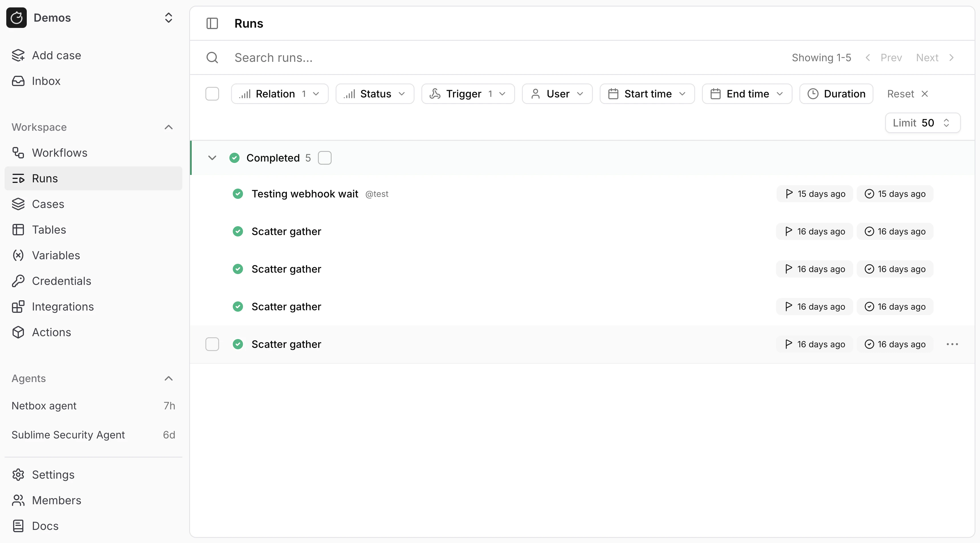
Task: Collapse the Agents section
Action: coord(168,378)
